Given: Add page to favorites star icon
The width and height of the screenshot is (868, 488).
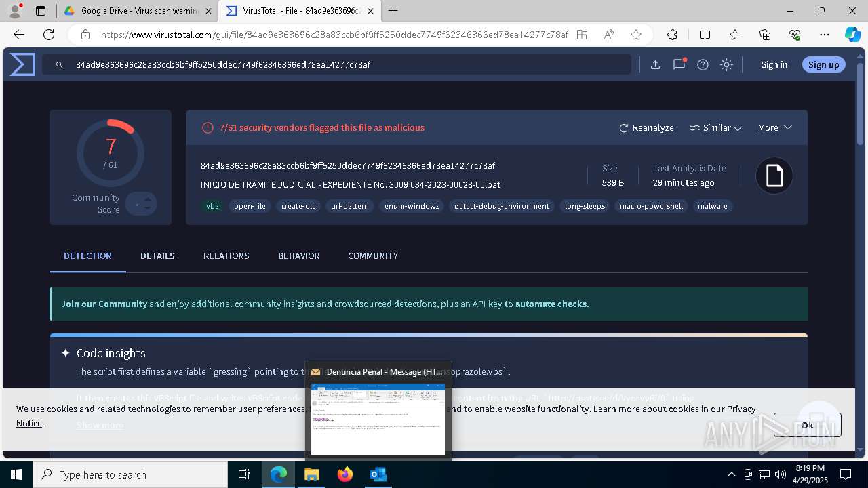Looking at the screenshot, I should (x=635, y=35).
